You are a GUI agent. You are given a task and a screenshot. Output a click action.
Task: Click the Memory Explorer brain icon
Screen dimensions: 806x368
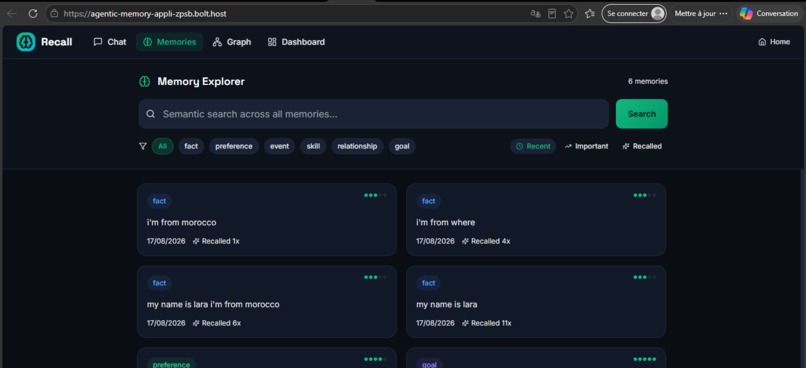144,81
